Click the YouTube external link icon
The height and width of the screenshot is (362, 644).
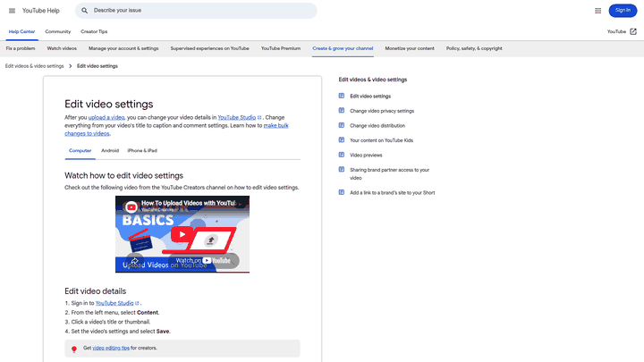pyautogui.click(x=633, y=31)
